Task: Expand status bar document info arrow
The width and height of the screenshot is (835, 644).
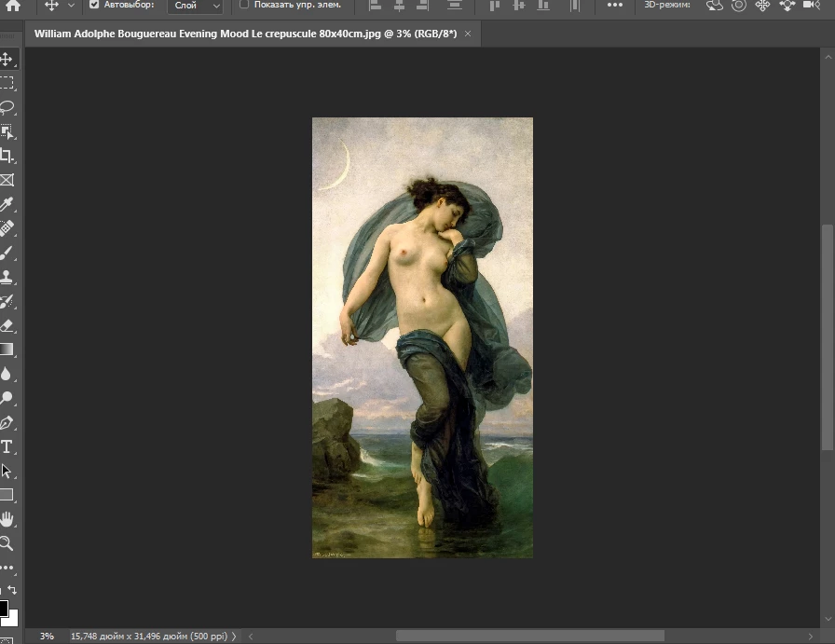Action: tap(234, 636)
